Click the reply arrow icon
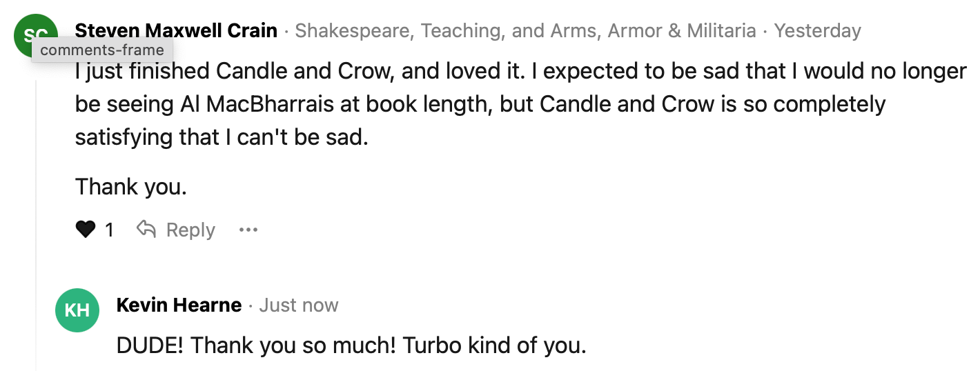This screenshot has width=980, height=371. 146,230
